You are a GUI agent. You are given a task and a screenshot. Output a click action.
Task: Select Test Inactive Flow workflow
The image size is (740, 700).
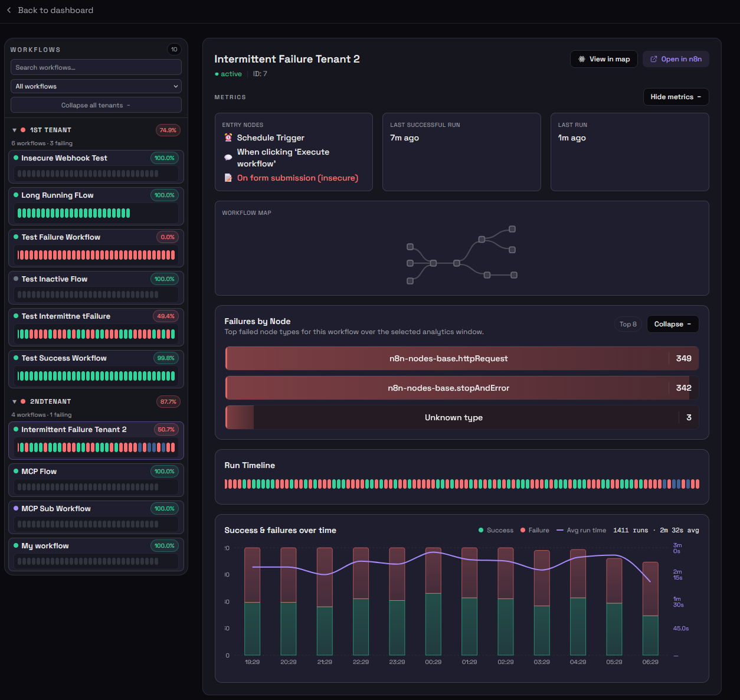coord(96,287)
